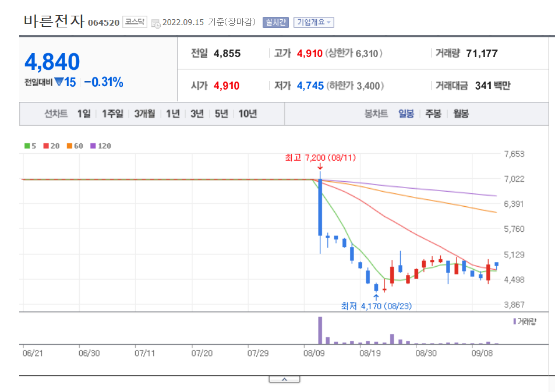Switch to 주봉 weekly candle chart
The width and height of the screenshot is (555, 392).
point(433,114)
